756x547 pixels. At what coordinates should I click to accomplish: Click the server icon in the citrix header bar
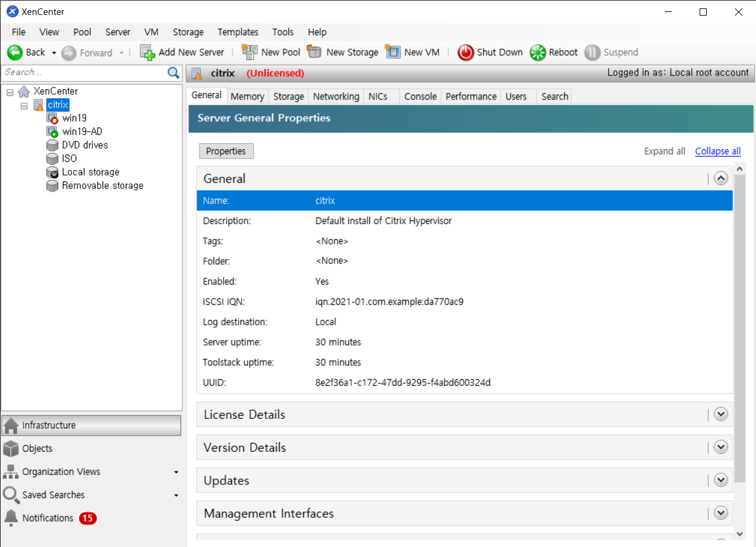[197, 73]
